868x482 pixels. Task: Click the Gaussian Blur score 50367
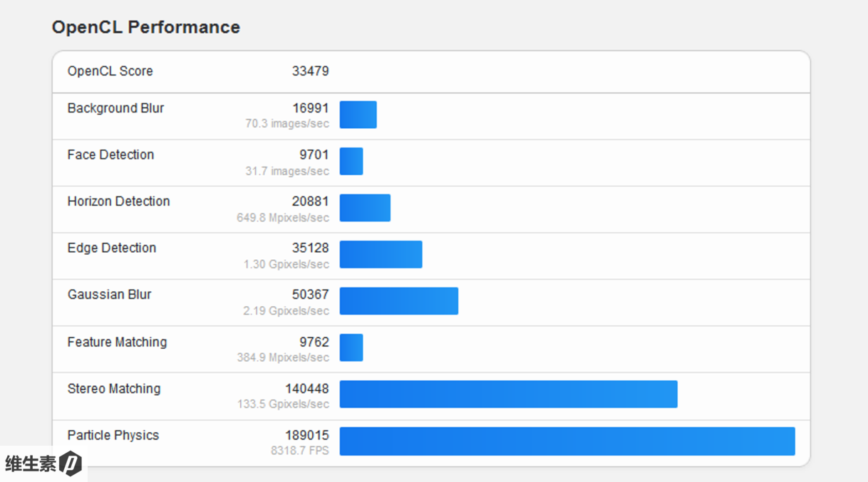310,295
